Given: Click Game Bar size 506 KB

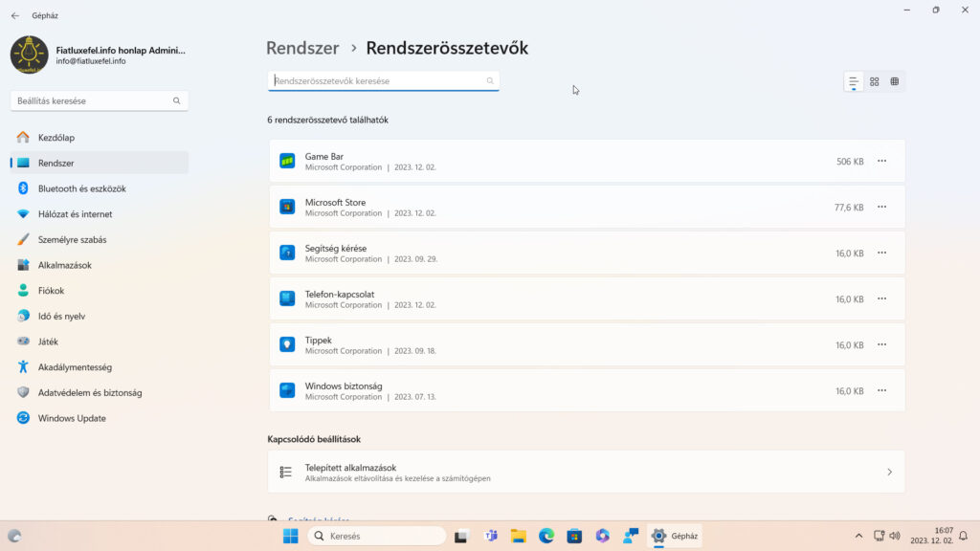Looking at the screenshot, I should coord(850,162).
